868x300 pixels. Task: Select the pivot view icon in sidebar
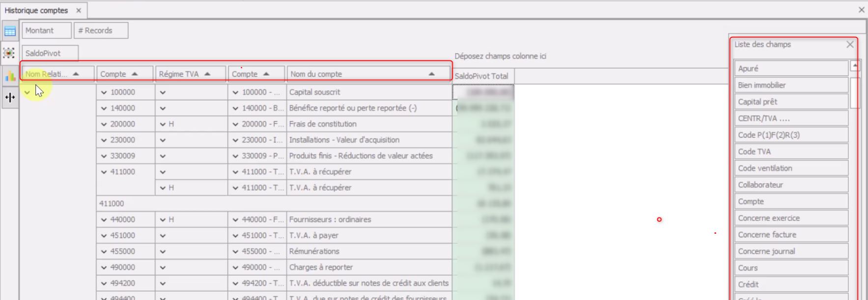[x=9, y=53]
